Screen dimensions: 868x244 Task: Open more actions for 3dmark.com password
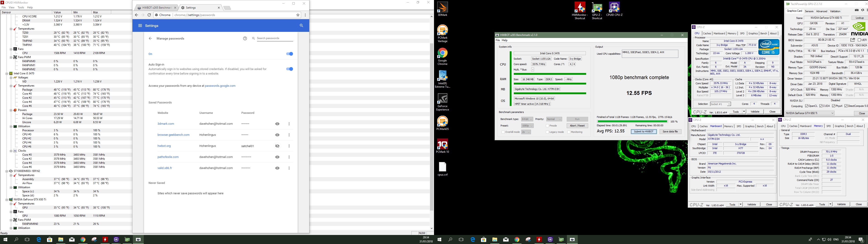click(x=289, y=124)
